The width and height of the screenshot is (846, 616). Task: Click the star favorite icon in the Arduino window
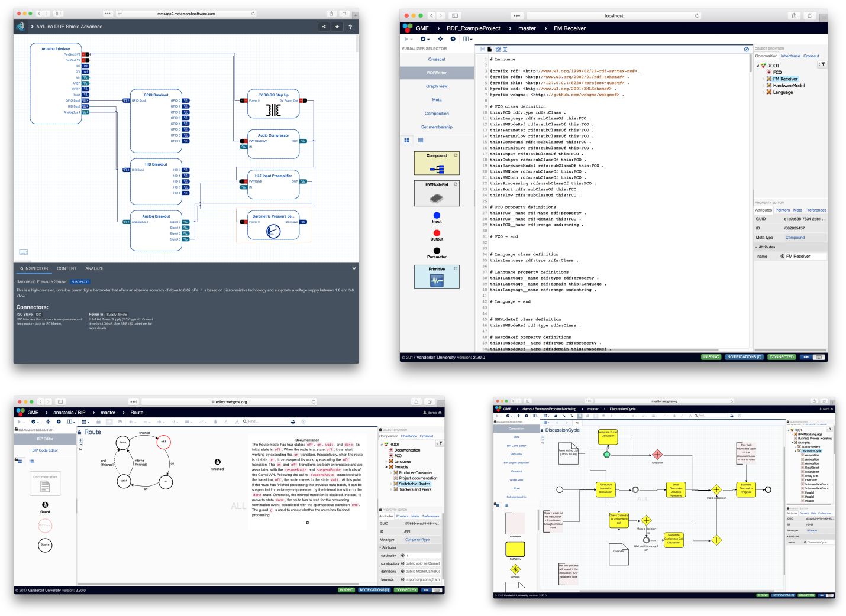coord(337,27)
